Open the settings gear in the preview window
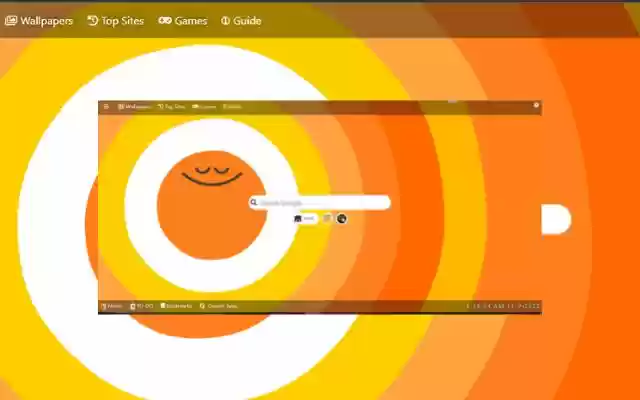This screenshot has width=640, height=400. pyautogui.click(x=536, y=105)
